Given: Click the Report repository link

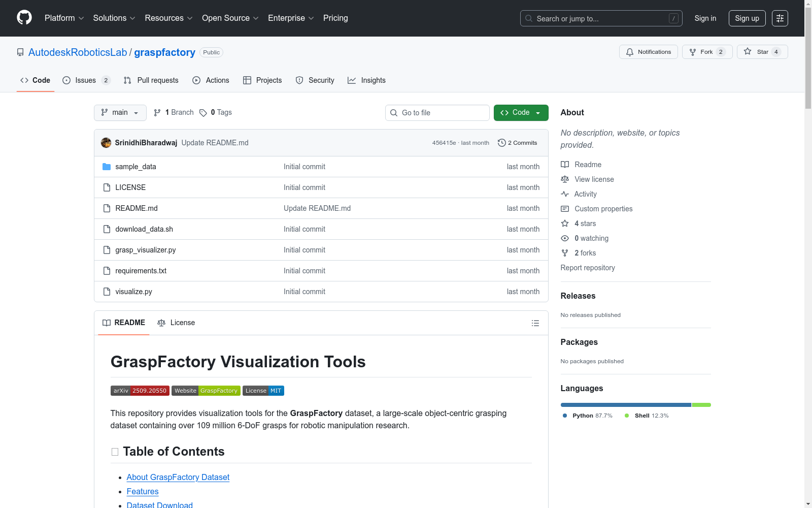Looking at the screenshot, I should 588,268.
